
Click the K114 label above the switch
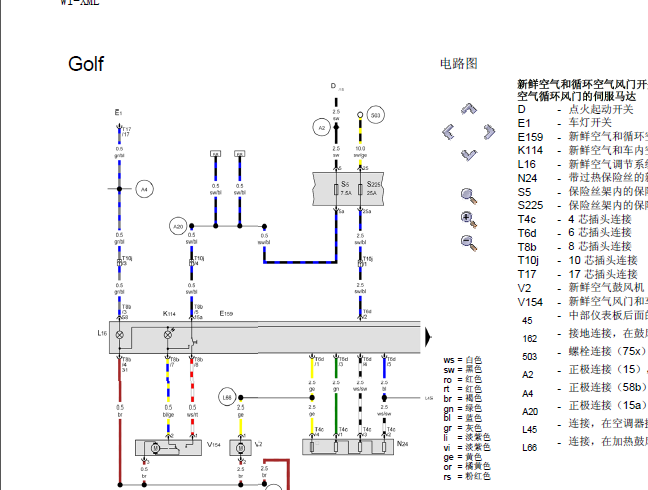coord(169,314)
